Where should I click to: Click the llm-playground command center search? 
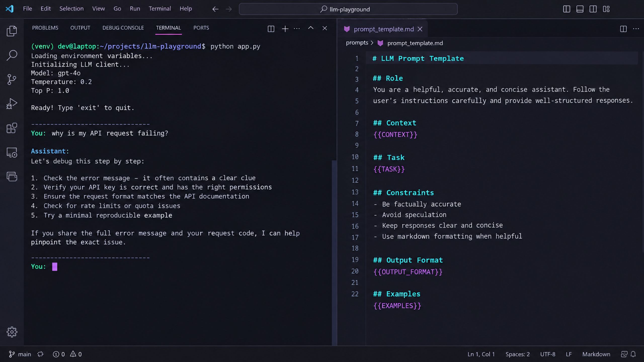coord(348,9)
